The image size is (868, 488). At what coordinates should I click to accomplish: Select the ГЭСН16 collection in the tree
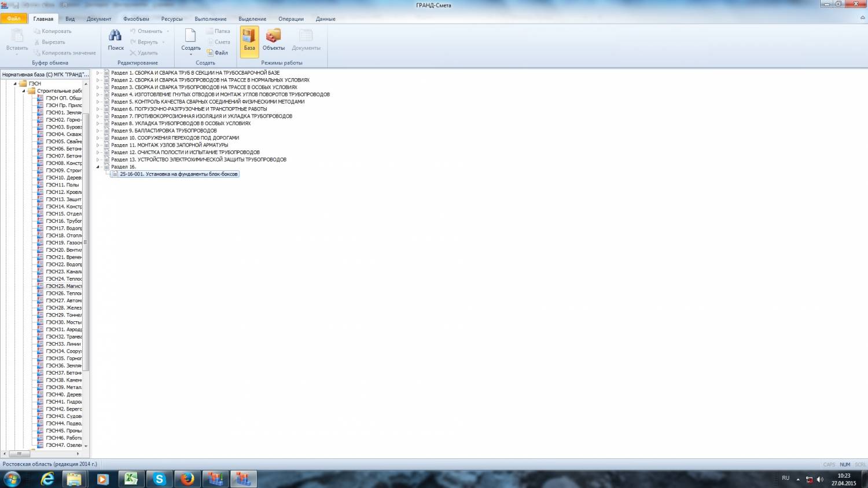pos(64,221)
